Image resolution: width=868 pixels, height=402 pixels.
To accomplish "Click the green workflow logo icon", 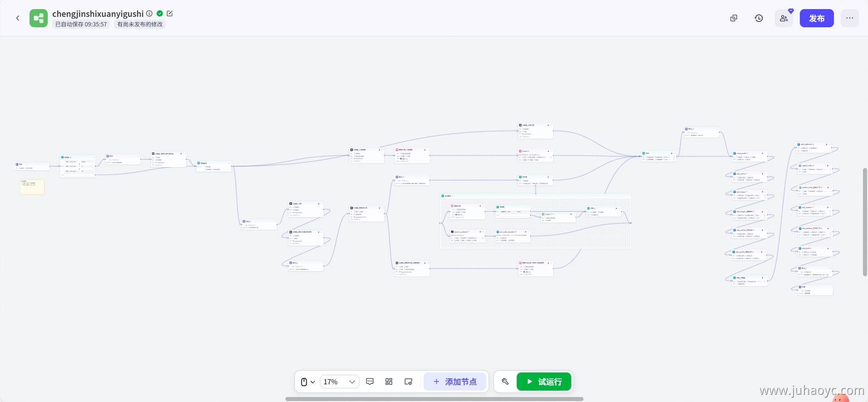I will click(x=39, y=18).
